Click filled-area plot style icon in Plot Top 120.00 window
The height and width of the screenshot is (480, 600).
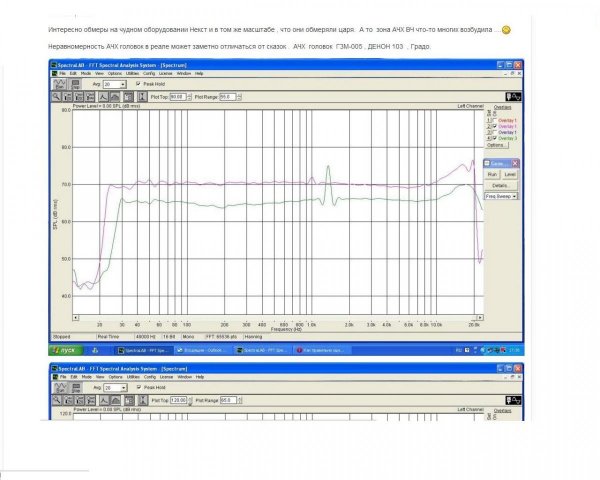coord(115,400)
